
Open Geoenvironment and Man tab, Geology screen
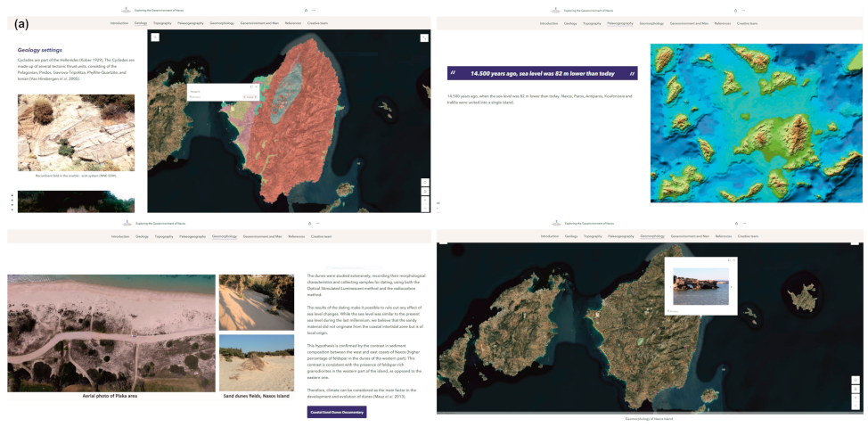click(x=259, y=23)
